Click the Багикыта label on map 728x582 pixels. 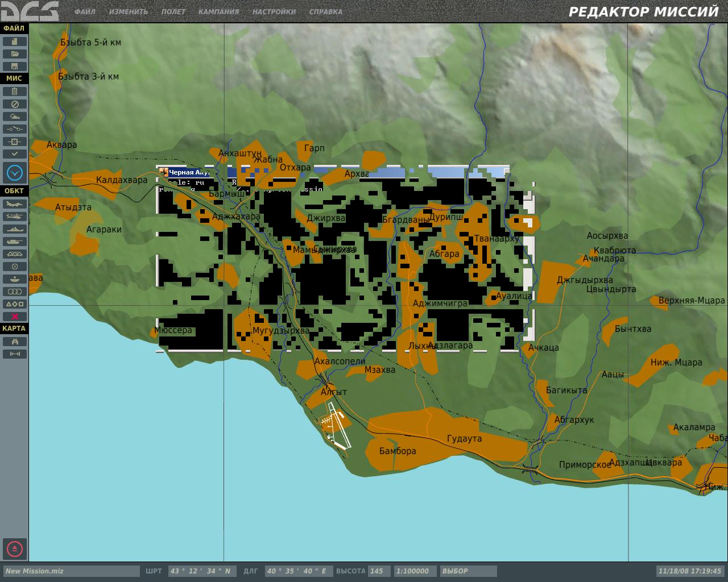[566, 390]
